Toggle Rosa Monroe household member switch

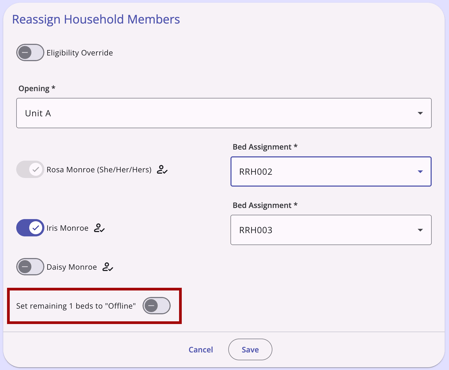(30, 169)
